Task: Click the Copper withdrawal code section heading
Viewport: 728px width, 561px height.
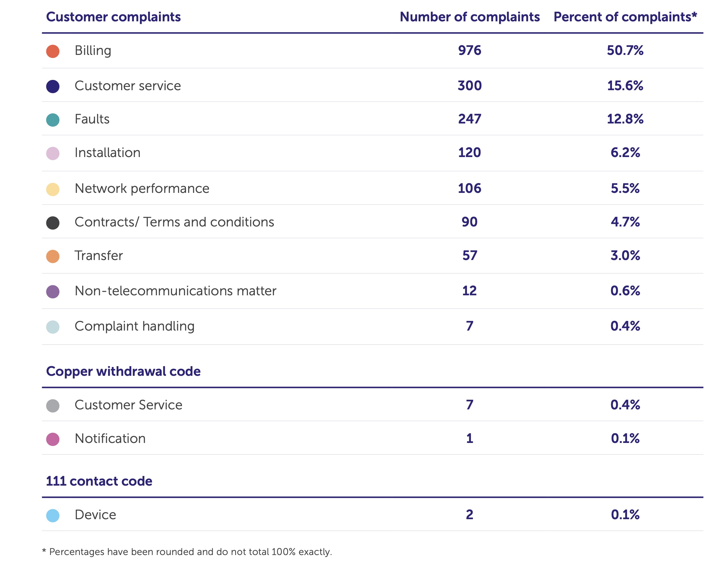Action: click(x=123, y=371)
